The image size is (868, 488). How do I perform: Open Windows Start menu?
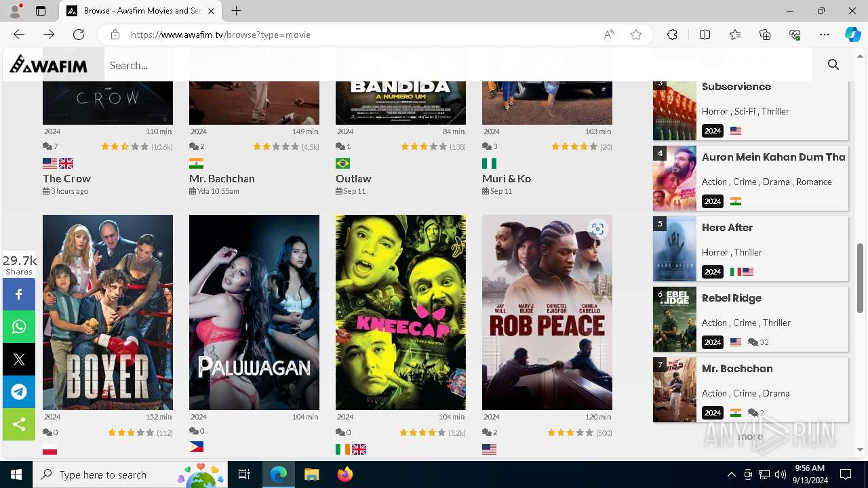pos(16,474)
